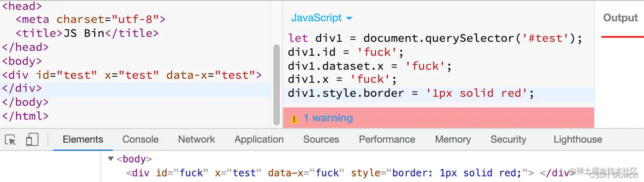The image size is (644, 182).
Task: Click the data-x attribute in Elements panel
Action: coord(306,173)
